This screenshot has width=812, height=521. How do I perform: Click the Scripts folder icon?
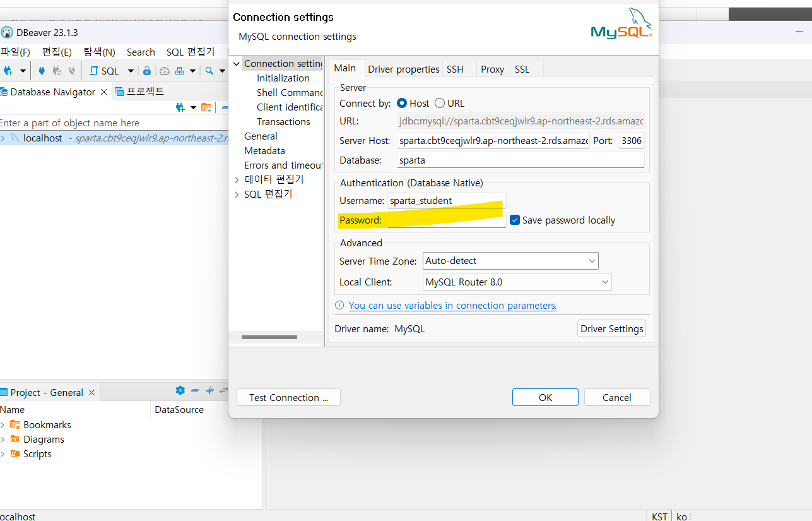15,453
